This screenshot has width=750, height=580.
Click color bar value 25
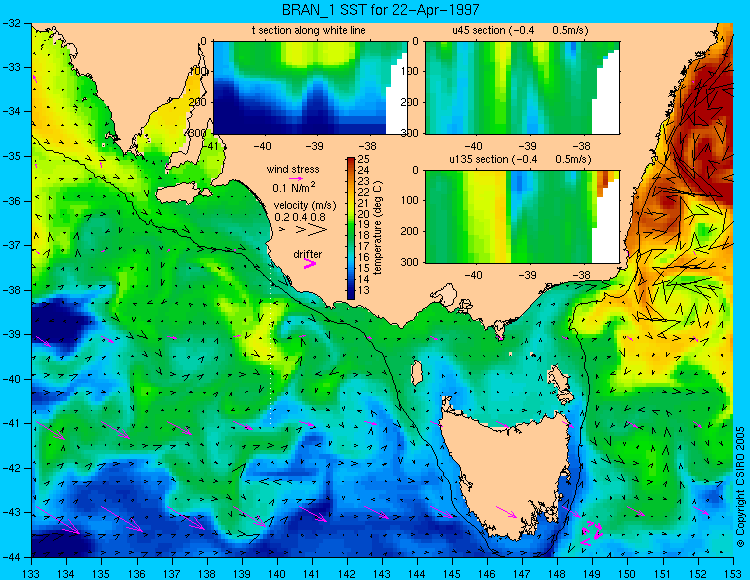(x=364, y=159)
